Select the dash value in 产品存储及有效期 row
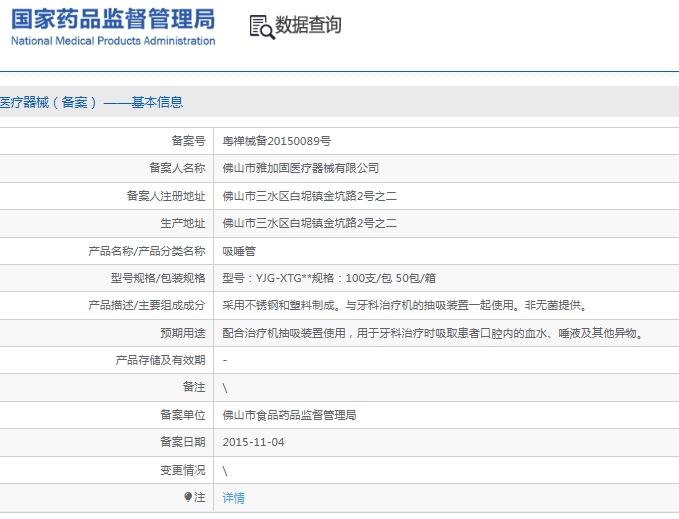Image resolution: width=679 pixels, height=519 pixels. (225, 361)
